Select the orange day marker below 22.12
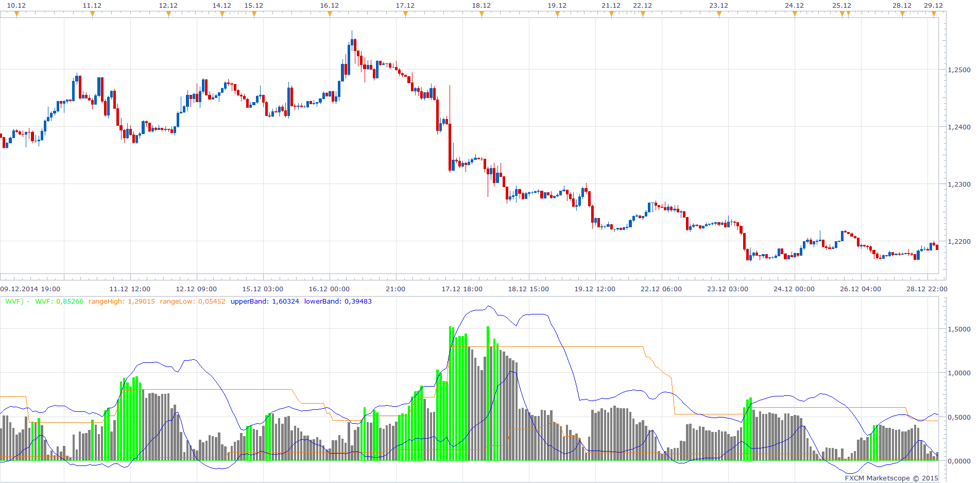The image size is (980, 483). point(643,14)
